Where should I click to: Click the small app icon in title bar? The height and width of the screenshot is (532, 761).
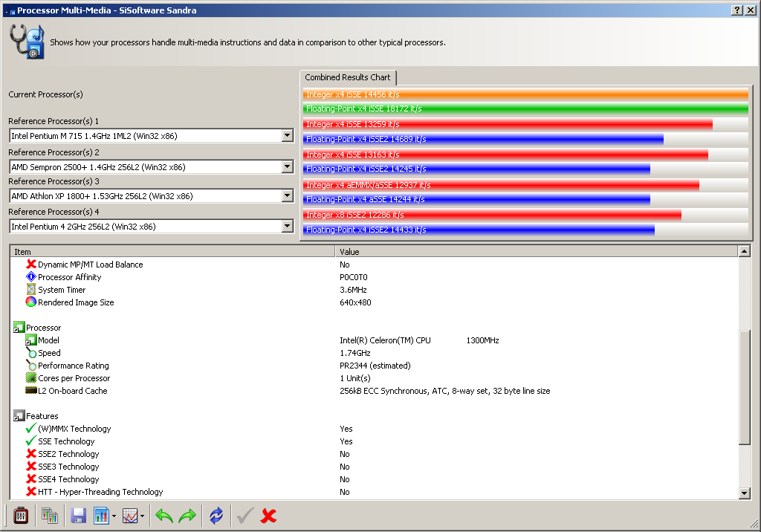12,10
